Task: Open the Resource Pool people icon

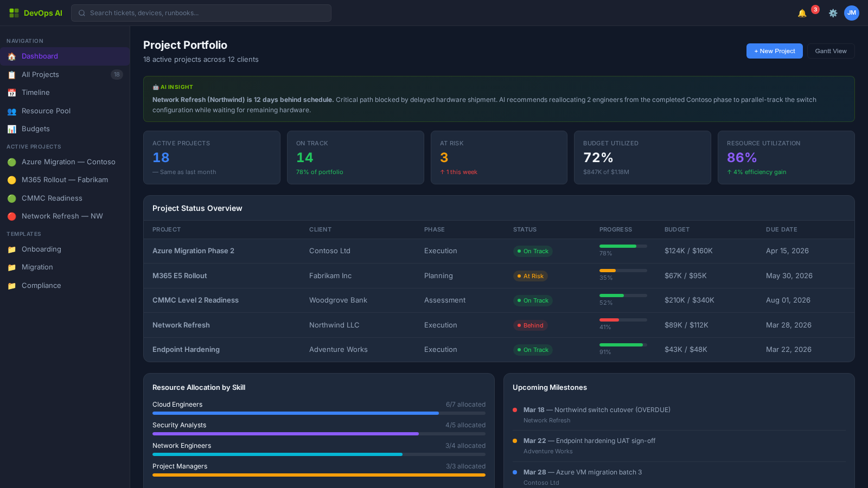Action: 11,111
